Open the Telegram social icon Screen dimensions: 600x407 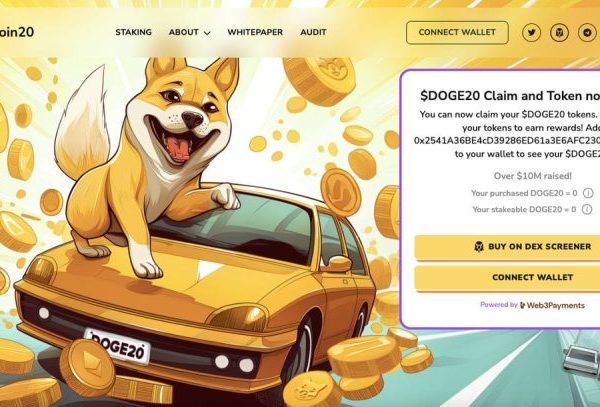pyautogui.click(x=587, y=33)
